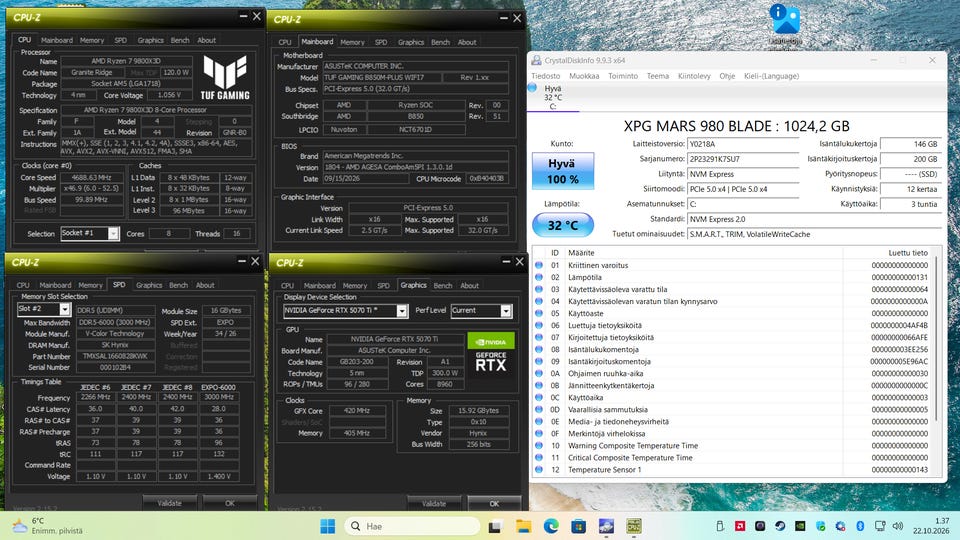Click the AMD software tray icon
The height and width of the screenshot is (540, 960).
(x=740, y=526)
